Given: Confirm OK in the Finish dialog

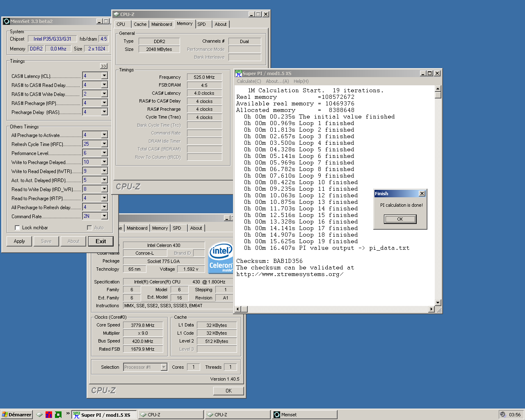Looking at the screenshot, I should (x=400, y=219).
